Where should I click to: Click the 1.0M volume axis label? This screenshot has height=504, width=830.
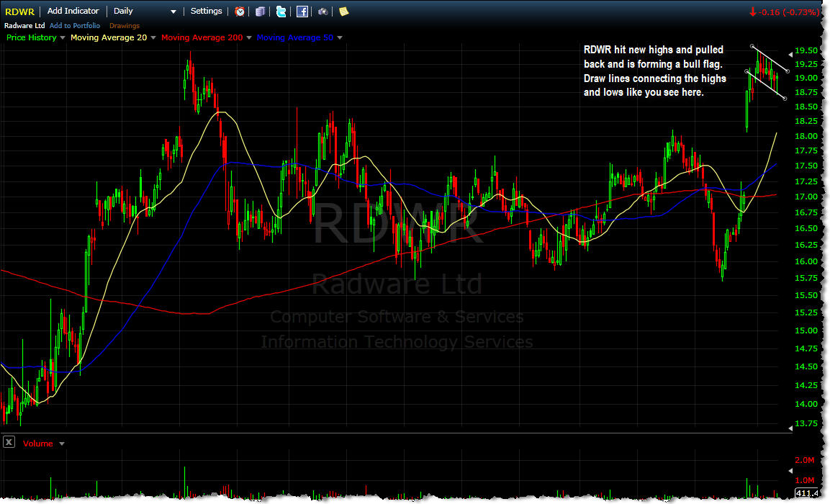click(805, 480)
